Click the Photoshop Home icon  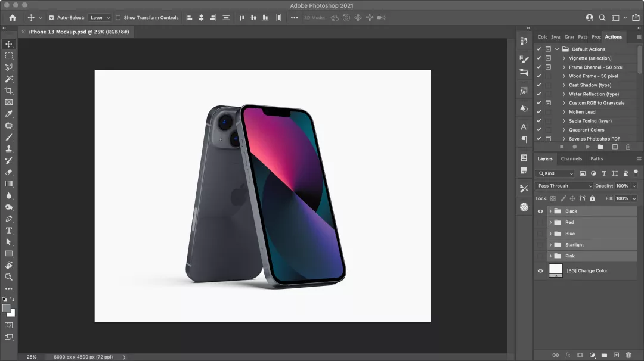click(13, 18)
